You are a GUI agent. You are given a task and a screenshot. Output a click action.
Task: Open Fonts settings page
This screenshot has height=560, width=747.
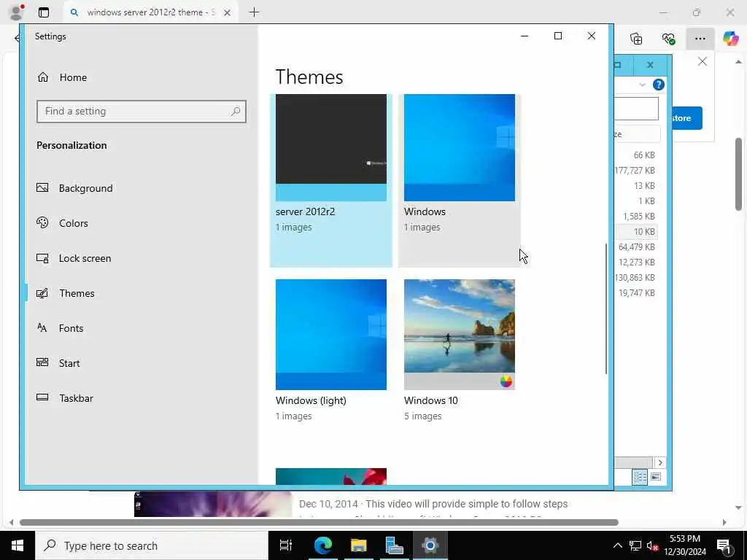[60, 328]
